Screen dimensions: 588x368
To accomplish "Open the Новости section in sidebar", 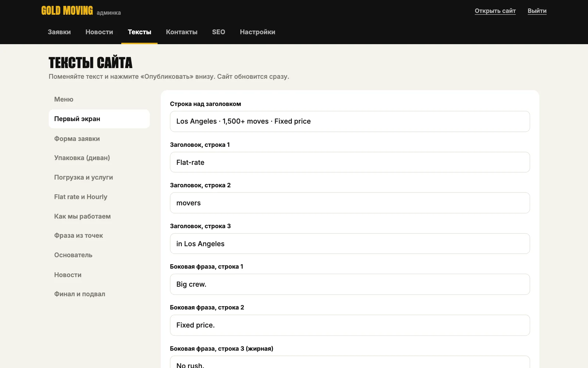I will click(x=99, y=275).
